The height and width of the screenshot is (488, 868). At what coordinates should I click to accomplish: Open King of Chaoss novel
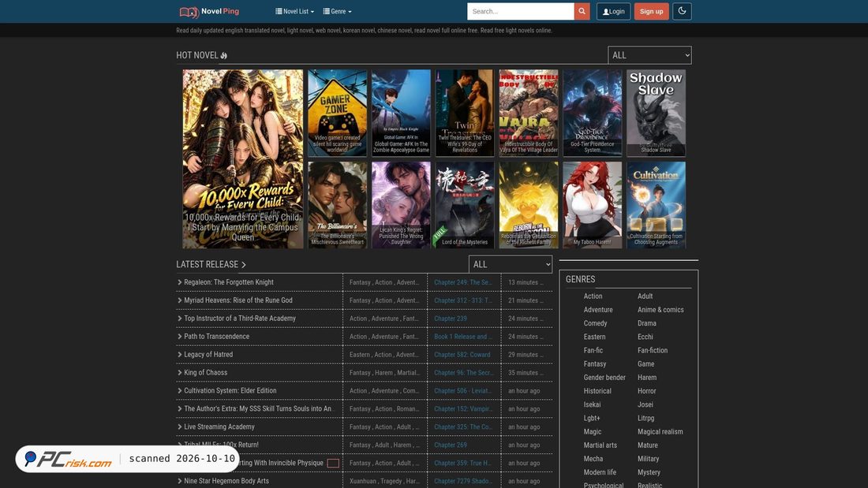pyautogui.click(x=205, y=373)
